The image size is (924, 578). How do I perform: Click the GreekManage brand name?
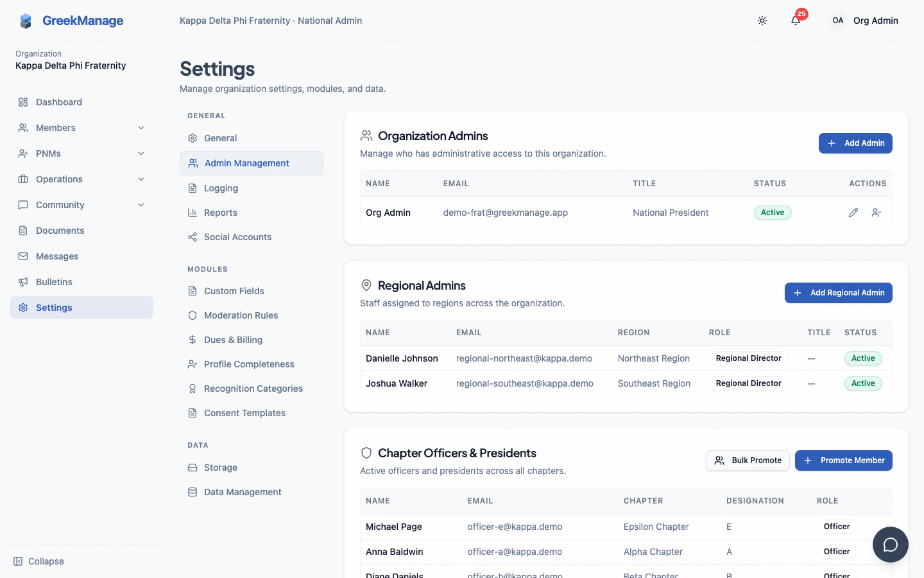[x=83, y=21]
